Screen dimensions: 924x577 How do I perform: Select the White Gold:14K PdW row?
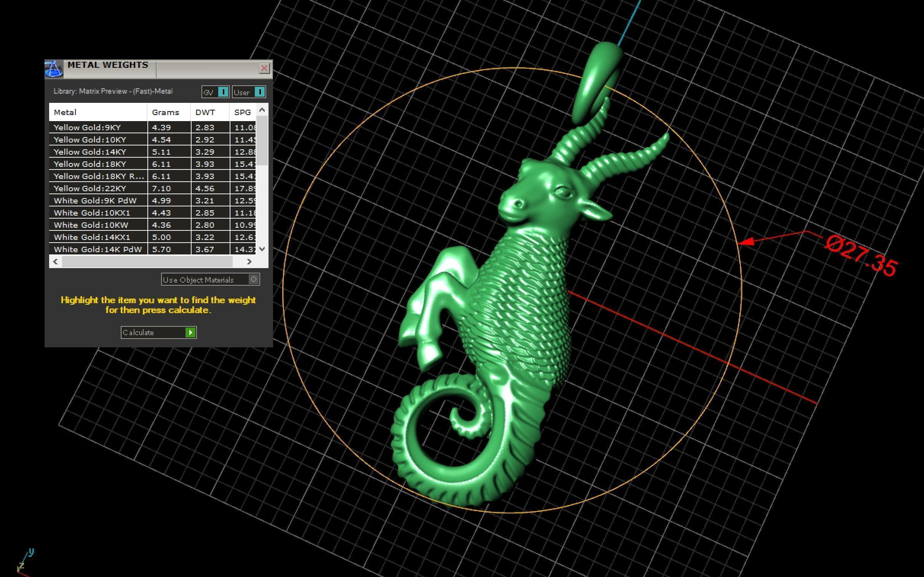[153, 249]
